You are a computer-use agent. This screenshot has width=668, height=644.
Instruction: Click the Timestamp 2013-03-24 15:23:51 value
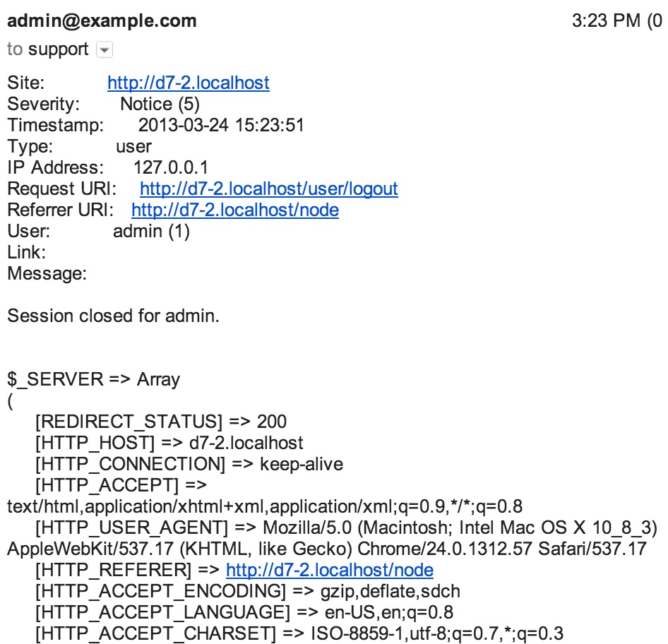click(221, 125)
